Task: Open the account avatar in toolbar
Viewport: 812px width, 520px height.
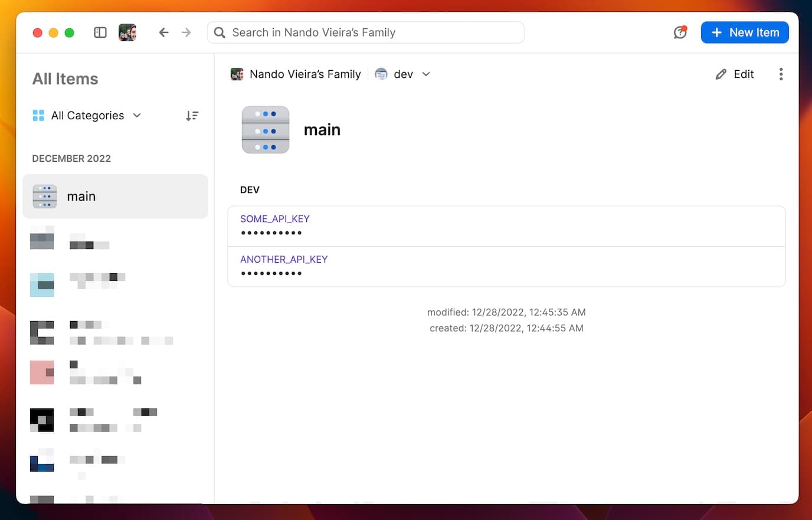Action: [x=127, y=32]
